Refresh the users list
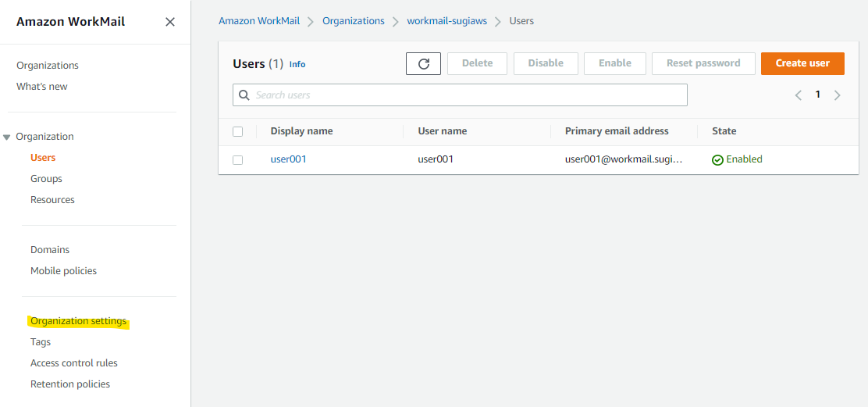 (424, 64)
